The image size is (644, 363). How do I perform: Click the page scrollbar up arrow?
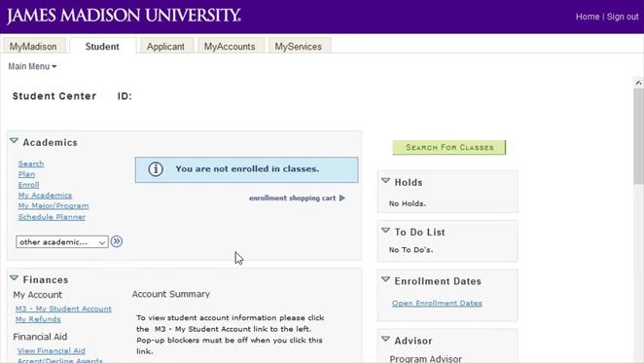point(638,83)
